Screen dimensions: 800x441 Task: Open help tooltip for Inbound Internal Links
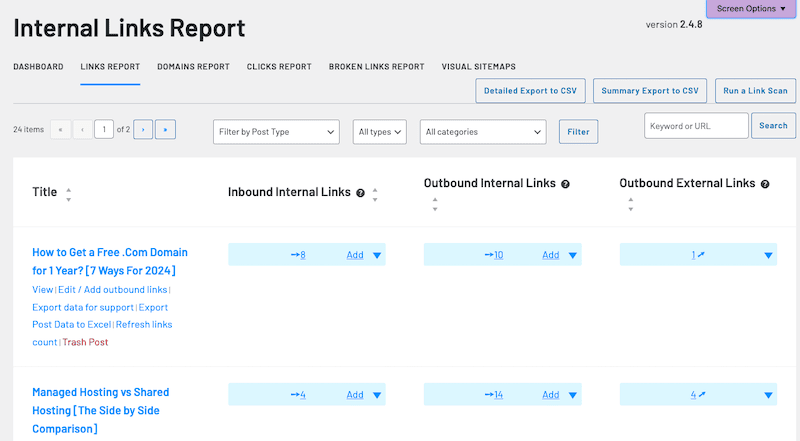coord(360,193)
